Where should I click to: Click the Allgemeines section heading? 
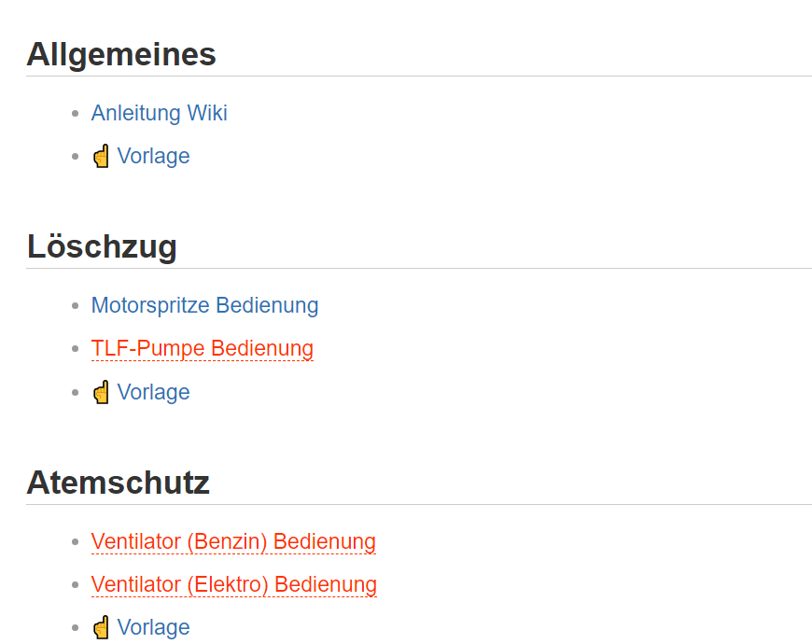click(x=121, y=54)
